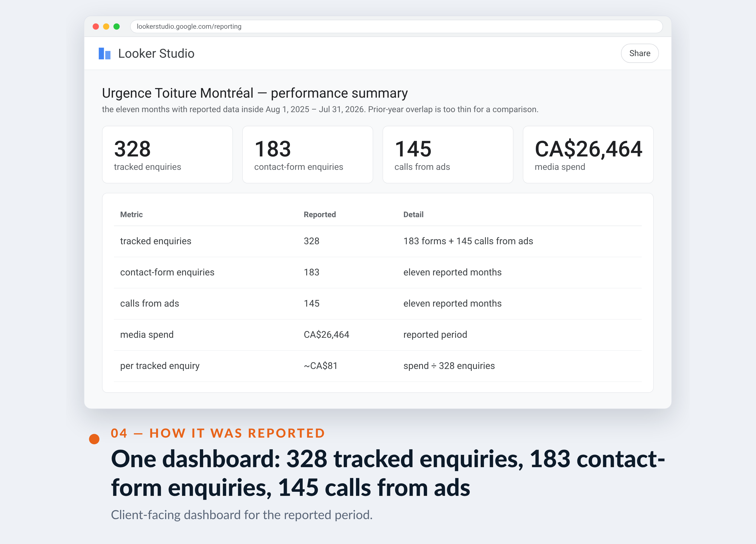Click the Looker Studio logo icon
756x544 pixels.
click(x=104, y=53)
